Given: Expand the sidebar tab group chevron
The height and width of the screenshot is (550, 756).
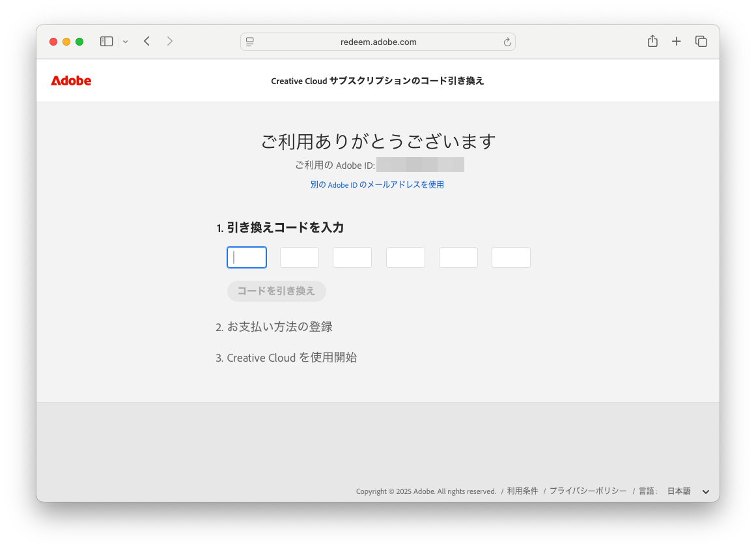Looking at the screenshot, I should point(126,42).
